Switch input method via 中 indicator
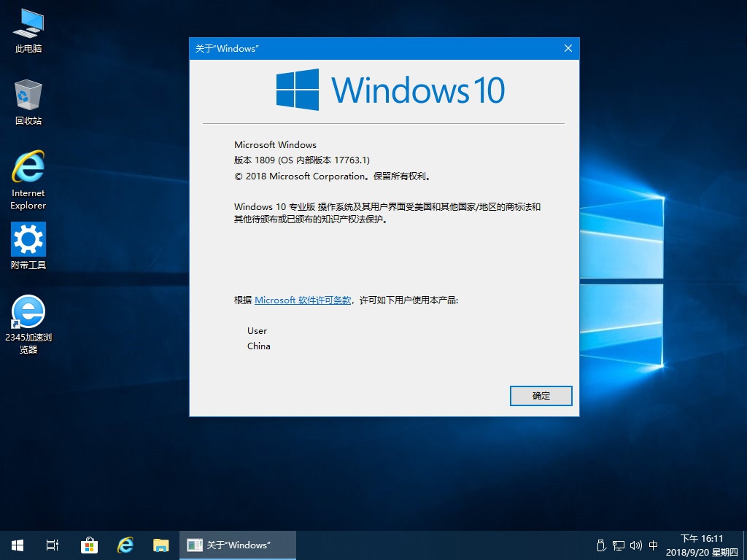 coord(654,545)
